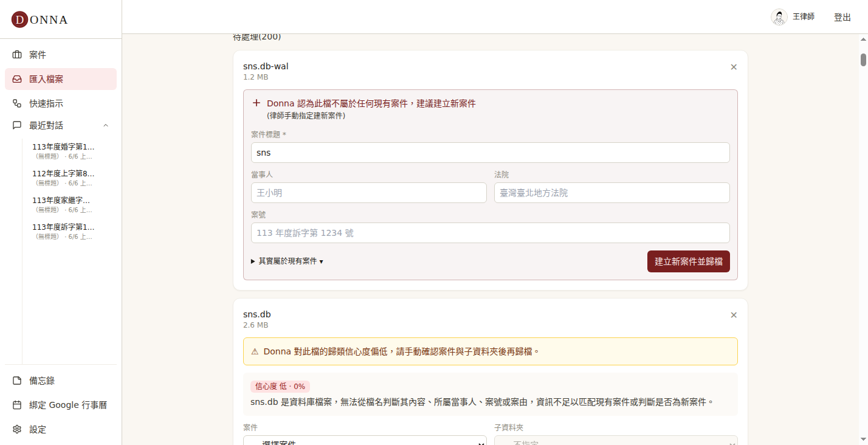Click the 快速指示 icon
Screen dimensions: 868x445
pos(17,103)
